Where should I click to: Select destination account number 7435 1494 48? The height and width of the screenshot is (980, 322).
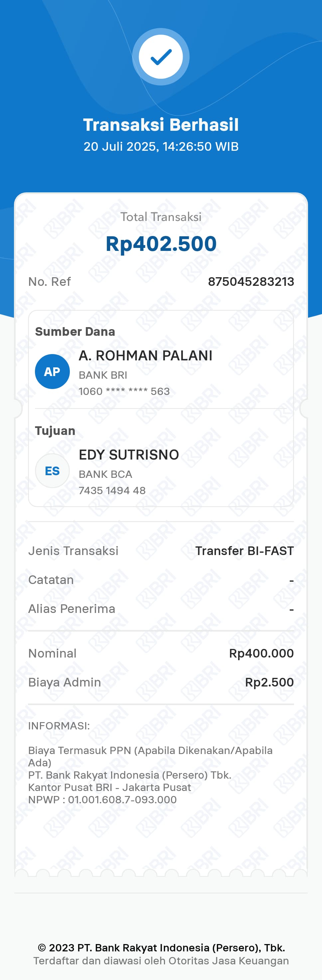[x=112, y=490]
